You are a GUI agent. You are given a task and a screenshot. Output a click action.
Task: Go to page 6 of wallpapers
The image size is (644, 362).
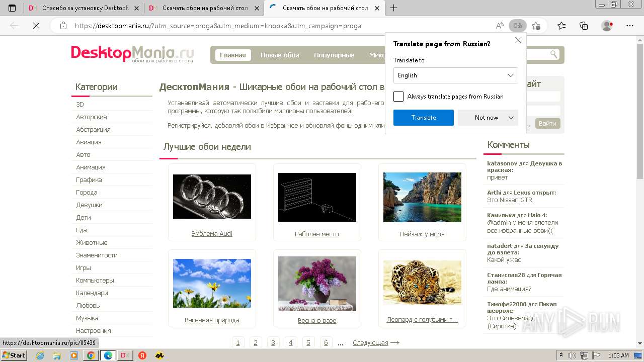(x=326, y=342)
